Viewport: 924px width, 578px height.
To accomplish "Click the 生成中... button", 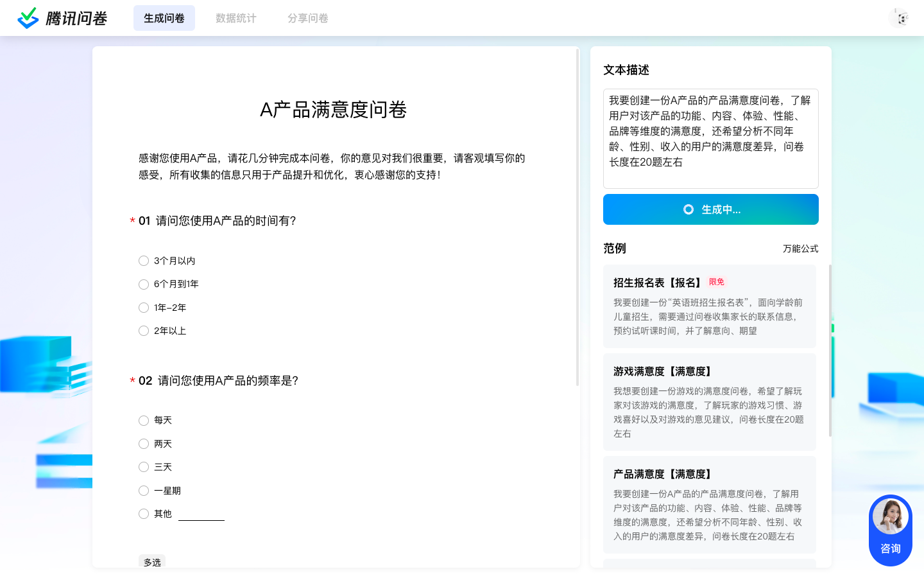I will coord(711,209).
